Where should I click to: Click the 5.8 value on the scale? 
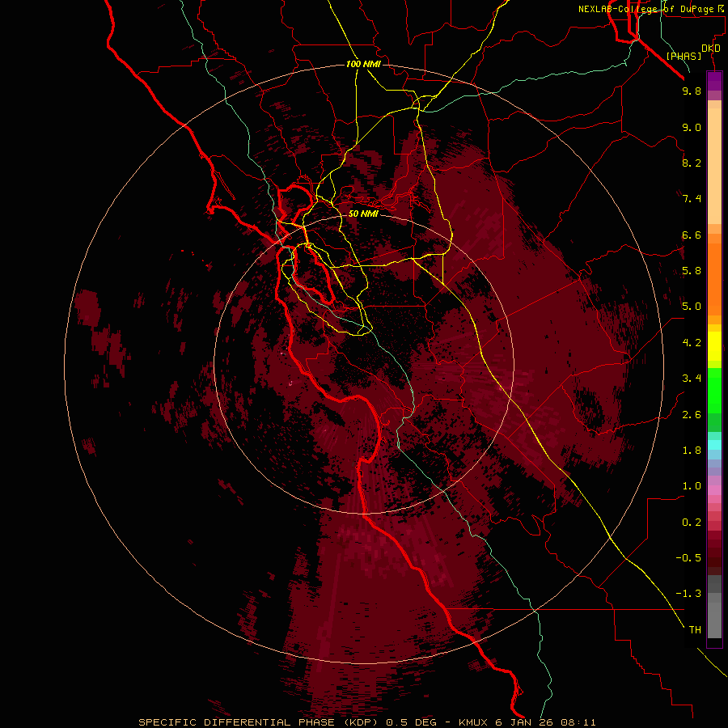point(692,271)
